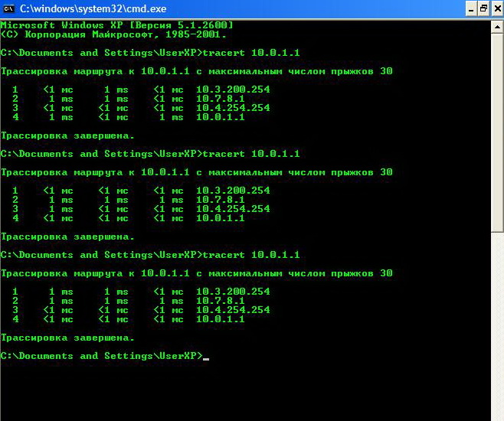Close the command prompt window

pyautogui.click(x=496, y=9)
